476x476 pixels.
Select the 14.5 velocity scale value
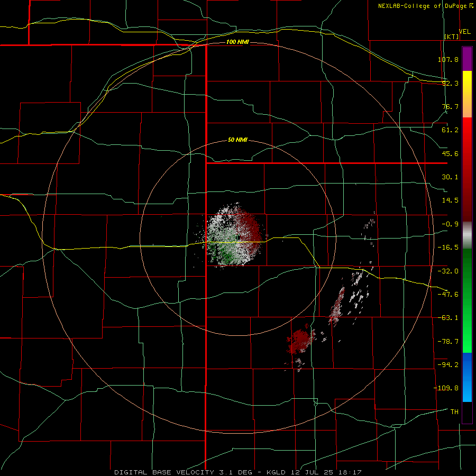pyautogui.click(x=450, y=200)
